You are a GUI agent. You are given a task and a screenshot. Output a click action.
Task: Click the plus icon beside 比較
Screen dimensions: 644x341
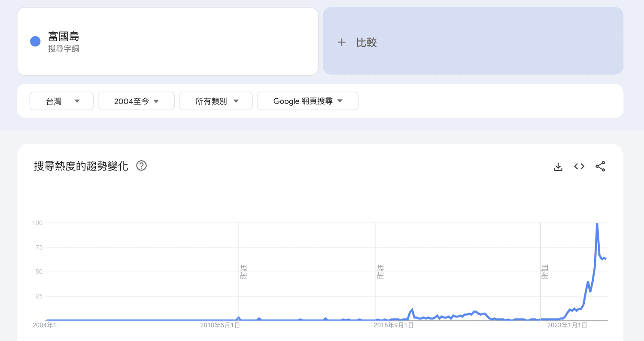342,43
